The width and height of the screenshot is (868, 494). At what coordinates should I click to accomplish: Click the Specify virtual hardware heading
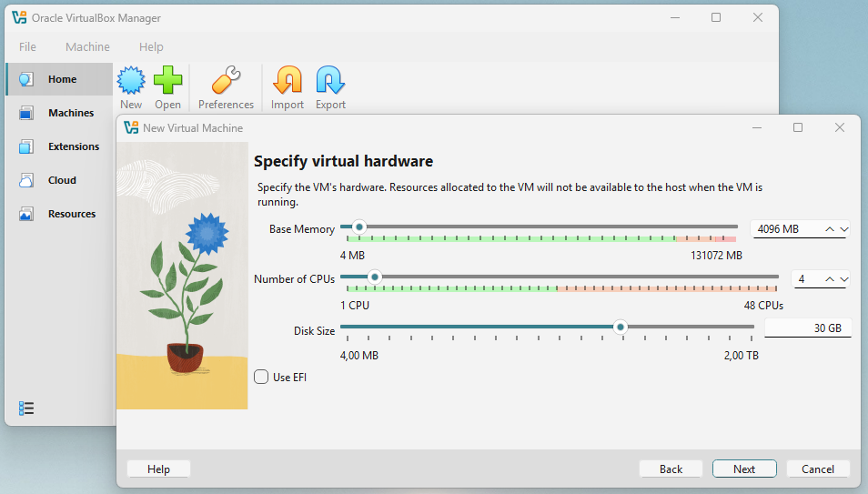point(343,161)
